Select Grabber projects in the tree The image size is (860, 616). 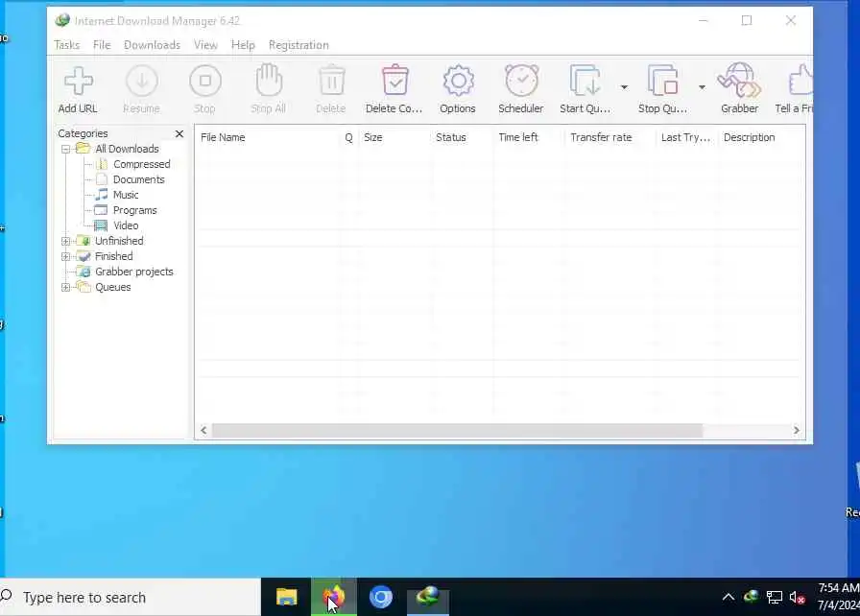[133, 272]
